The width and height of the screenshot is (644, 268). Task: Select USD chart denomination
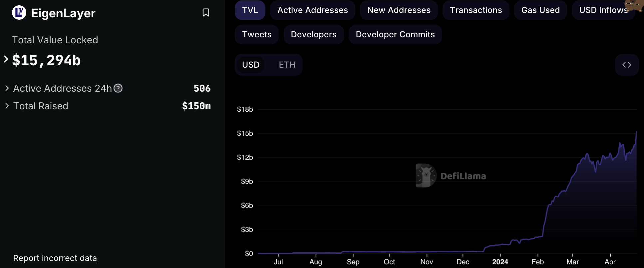point(250,65)
